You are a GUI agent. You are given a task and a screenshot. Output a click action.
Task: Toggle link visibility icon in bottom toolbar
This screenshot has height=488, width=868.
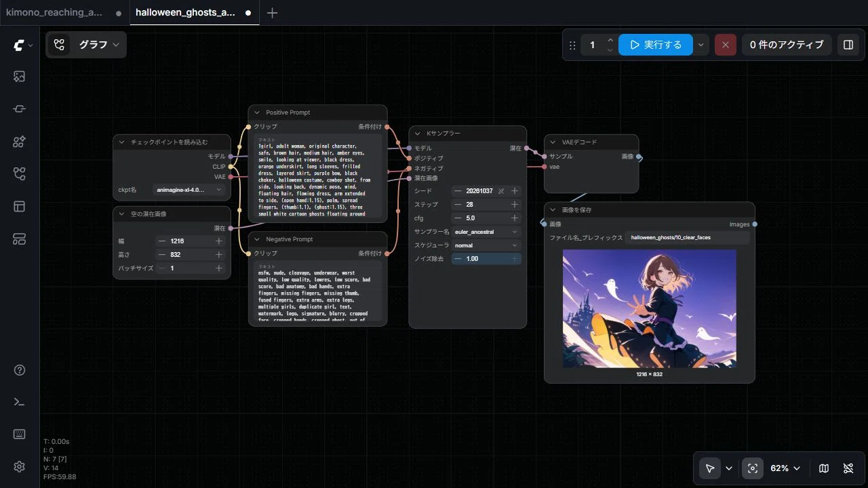pos(848,468)
